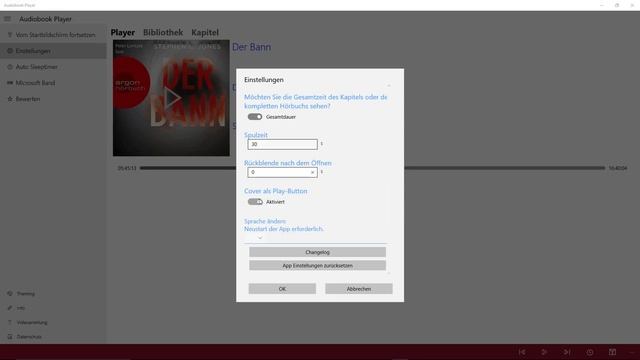Click the playback progress slider
Viewport: 640px width, 360px height.
point(372,168)
